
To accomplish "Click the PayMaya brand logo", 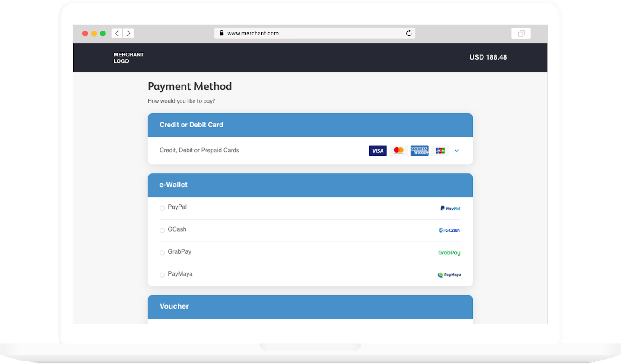I will tap(449, 275).
